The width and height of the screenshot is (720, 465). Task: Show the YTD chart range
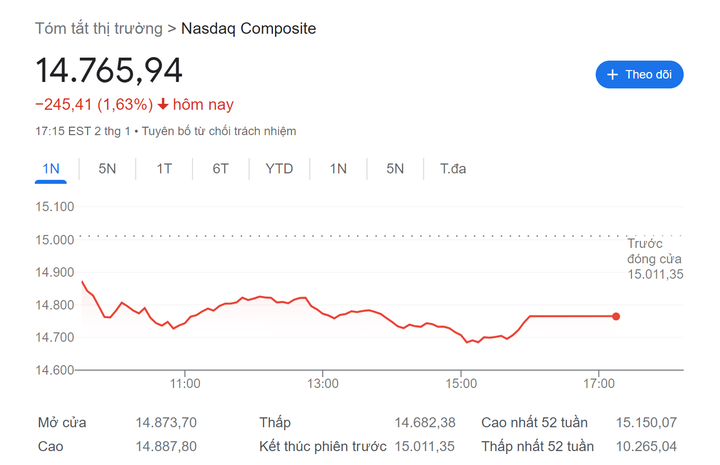tap(279, 168)
